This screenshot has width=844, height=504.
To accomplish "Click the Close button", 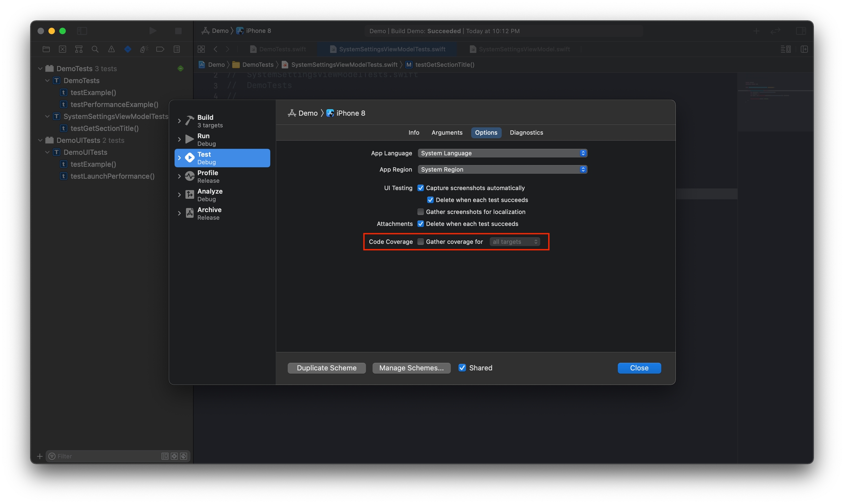I will tap(639, 368).
